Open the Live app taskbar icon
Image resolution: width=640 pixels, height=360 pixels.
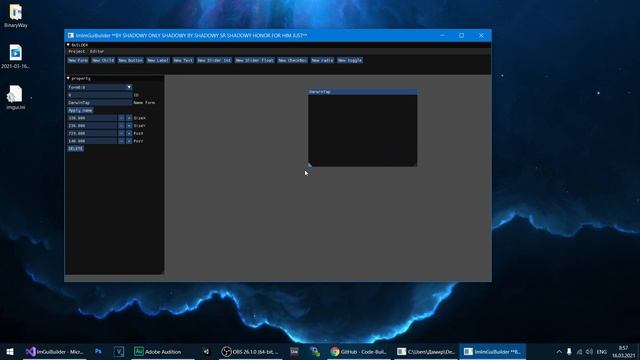[294, 351]
